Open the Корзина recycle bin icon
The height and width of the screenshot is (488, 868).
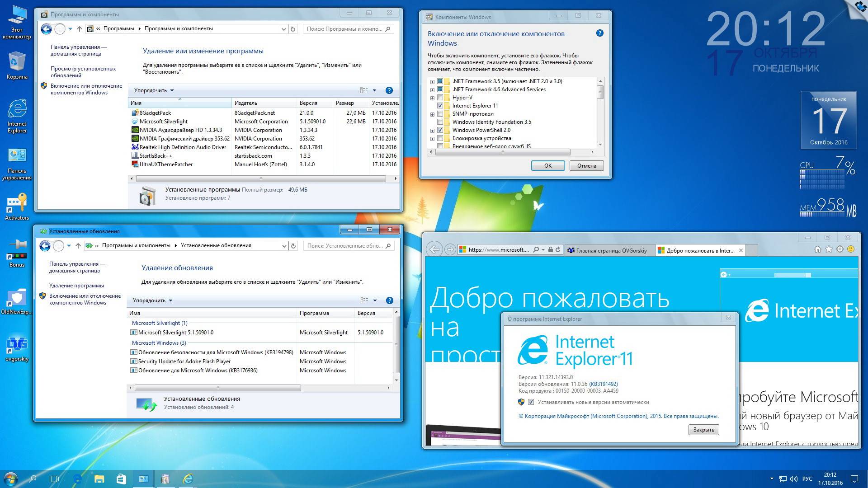coord(17,66)
